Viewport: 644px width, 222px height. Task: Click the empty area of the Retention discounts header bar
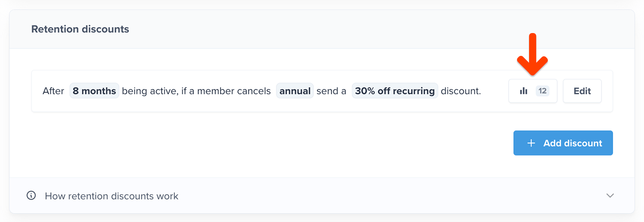pos(358,29)
